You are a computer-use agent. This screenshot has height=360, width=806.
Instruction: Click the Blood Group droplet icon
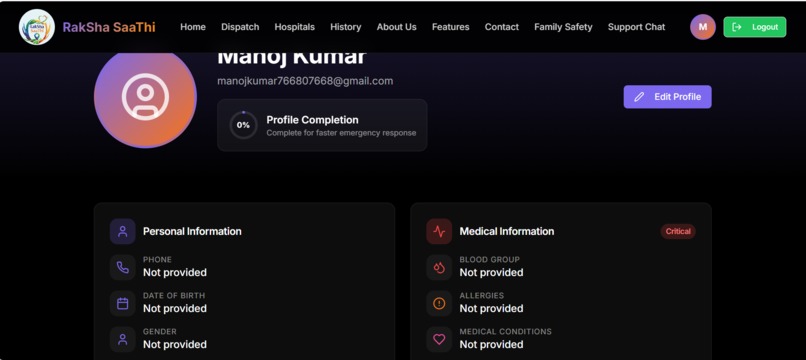(439, 267)
